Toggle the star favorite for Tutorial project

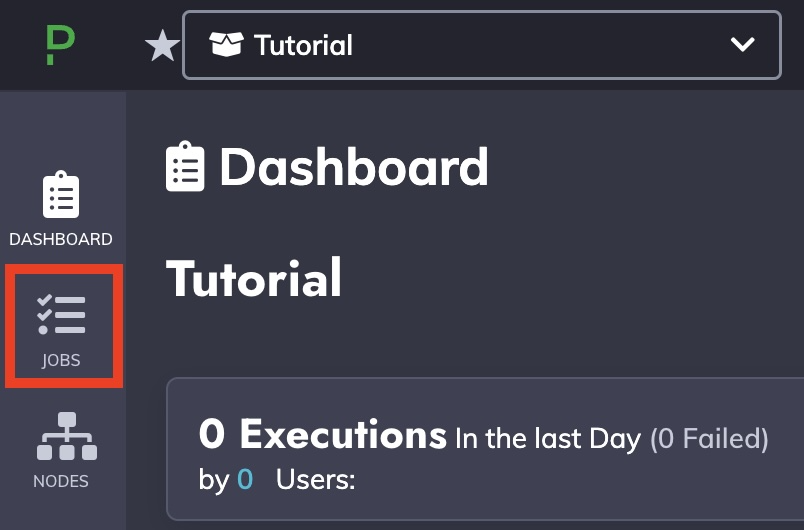[162, 46]
